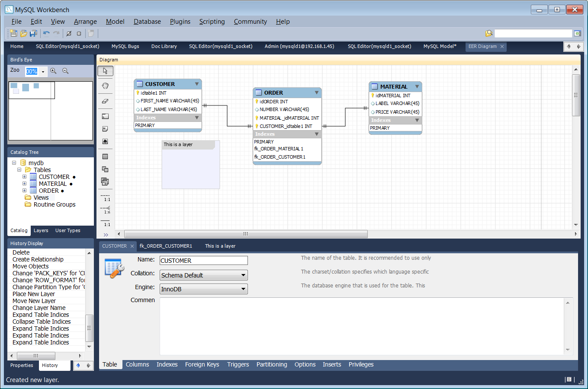Collapse the CUSTOMER table in the diagram
The height and width of the screenshot is (389, 588).
[197, 84]
